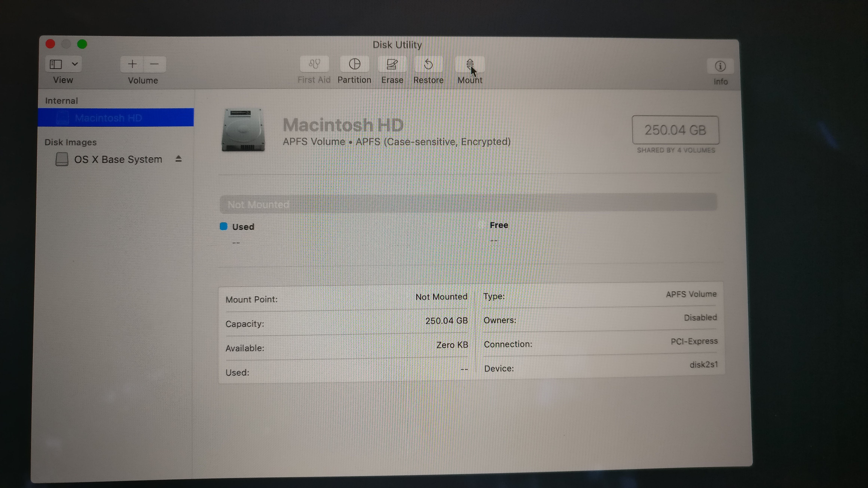Viewport: 868px width, 488px height.
Task: Click the Disk Images section header
Action: tap(70, 142)
